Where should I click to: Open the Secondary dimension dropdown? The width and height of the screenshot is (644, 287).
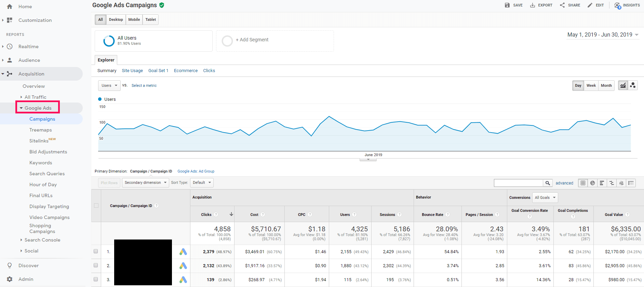pos(145,183)
